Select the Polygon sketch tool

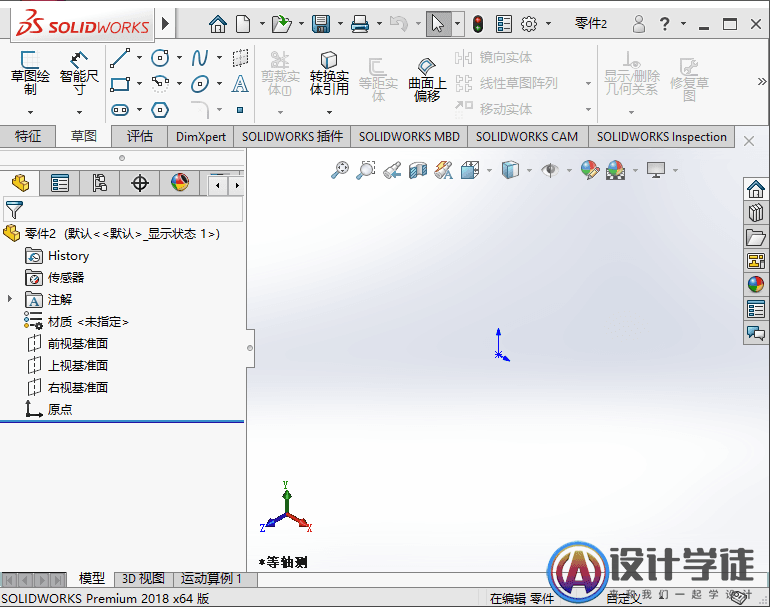(x=160, y=110)
